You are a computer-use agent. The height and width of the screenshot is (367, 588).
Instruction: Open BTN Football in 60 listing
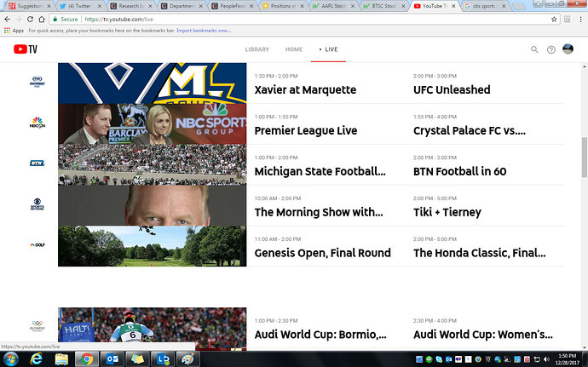point(460,172)
